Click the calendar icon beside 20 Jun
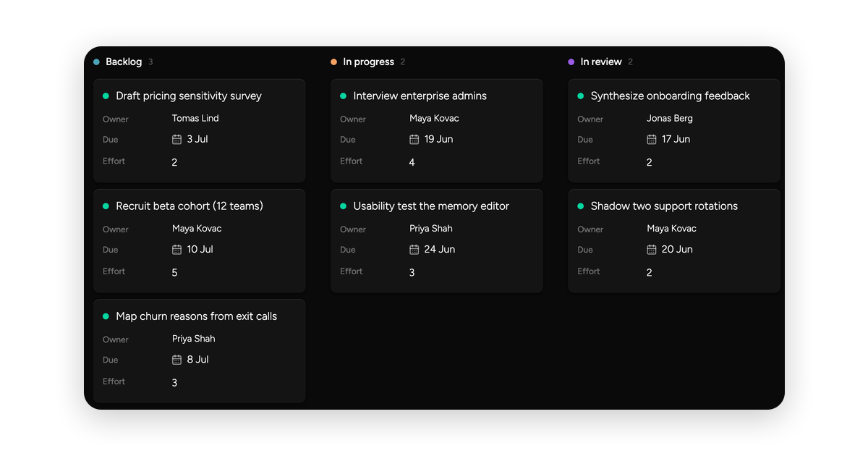The width and height of the screenshot is (868, 456). point(651,249)
